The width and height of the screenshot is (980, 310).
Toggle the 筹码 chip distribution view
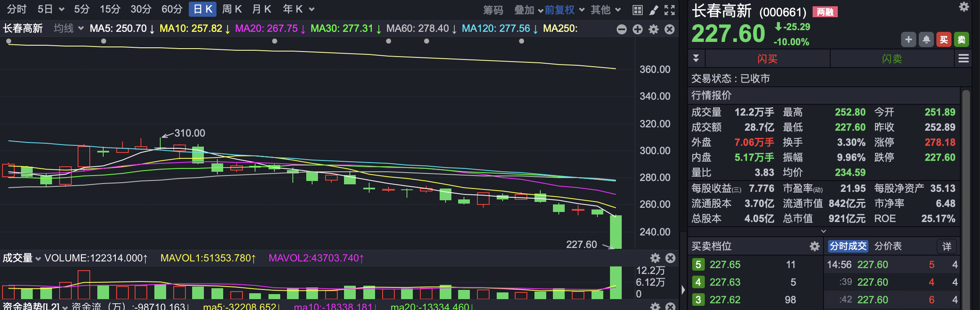493,10
